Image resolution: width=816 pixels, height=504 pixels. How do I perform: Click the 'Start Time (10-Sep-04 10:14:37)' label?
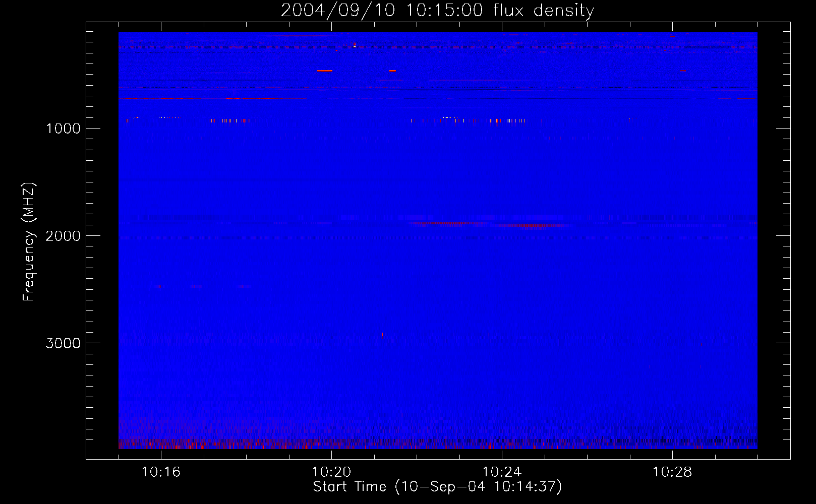click(x=437, y=486)
